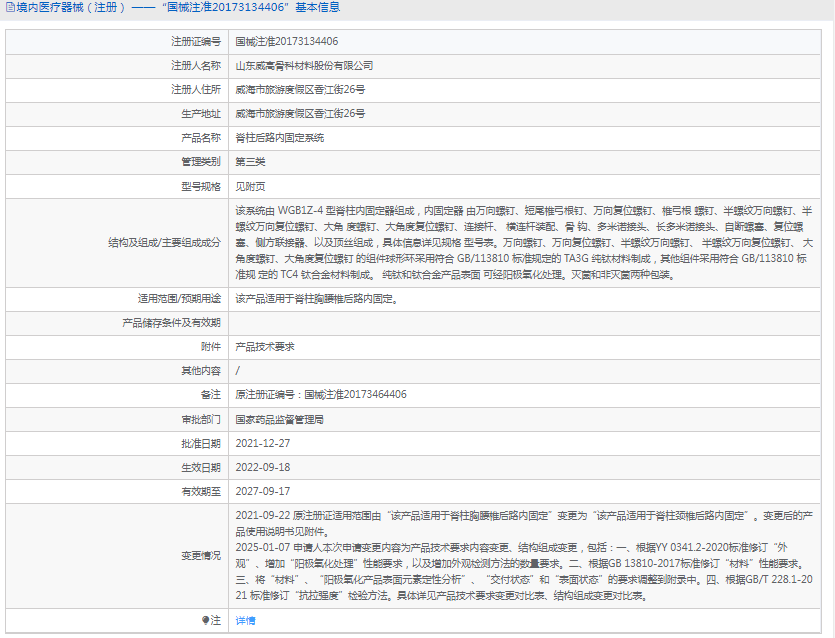Click the 结构及组成/主要组成成分 label
835x638 pixels.
coord(165,243)
